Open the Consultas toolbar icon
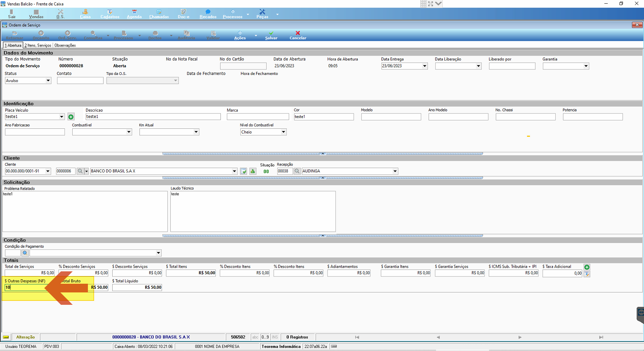This screenshot has width=644, height=351. (x=93, y=35)
